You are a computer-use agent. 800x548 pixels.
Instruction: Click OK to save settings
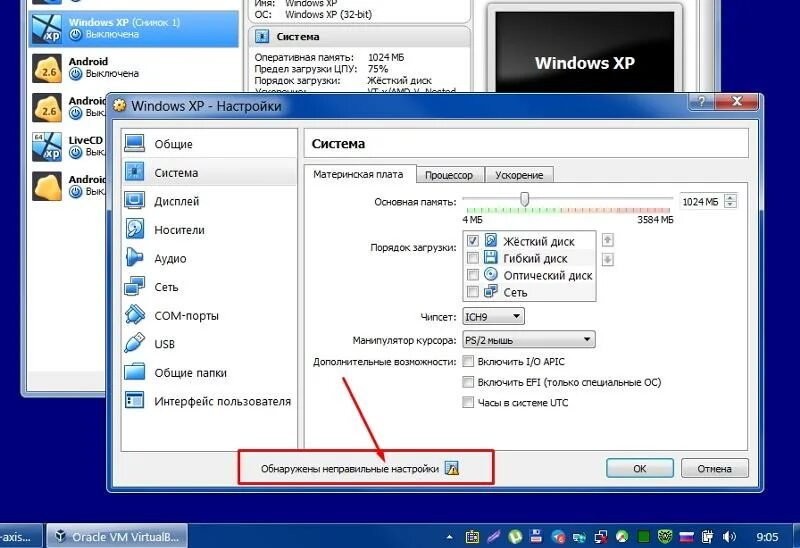(640, 468)
